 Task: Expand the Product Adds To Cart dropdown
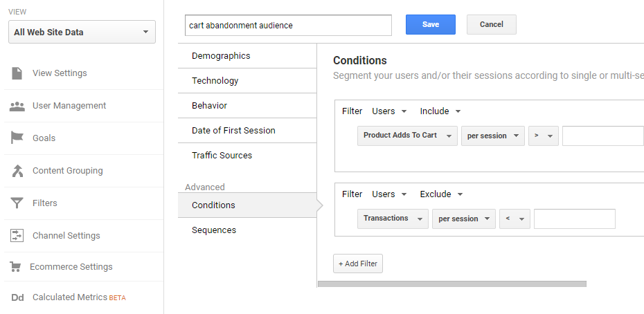[x=407, y=136]
